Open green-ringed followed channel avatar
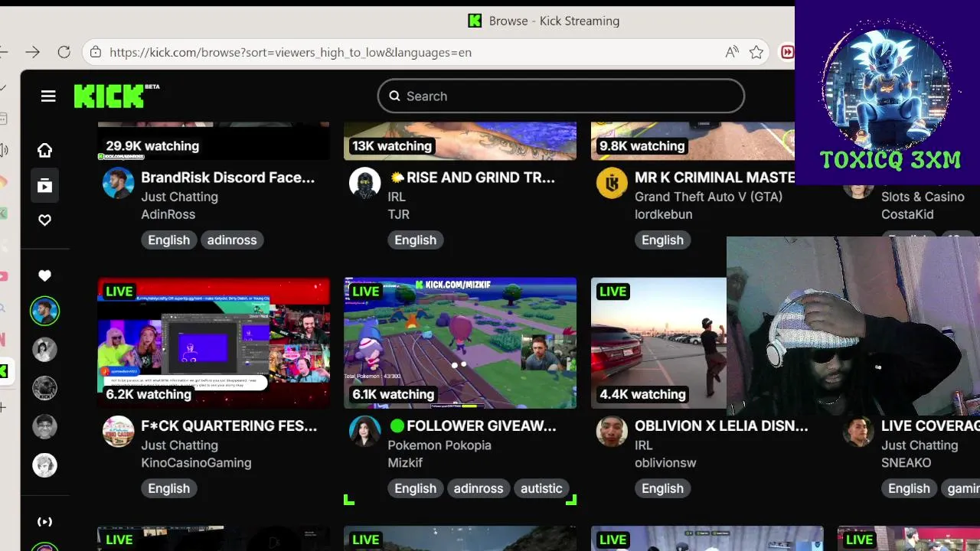 tap(44, 311)
